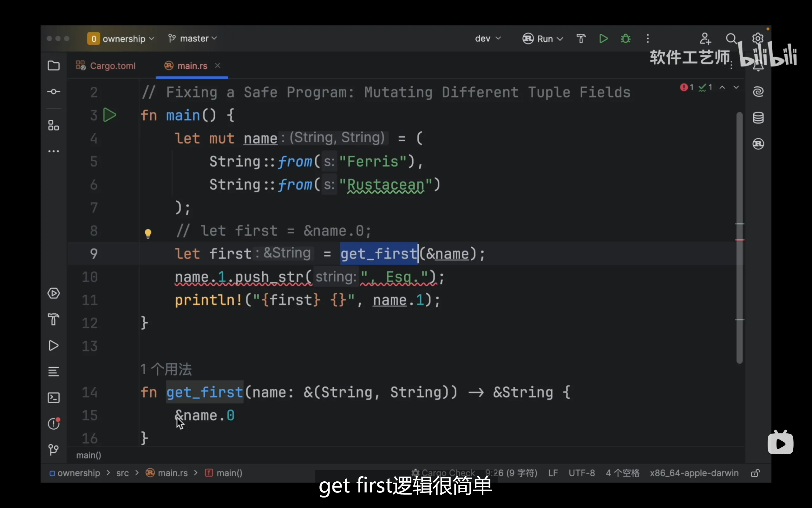Change UTF-8 file encoding in status bar
The height and width of the screenshot is (508, 812).
click(x=582, y=473)
